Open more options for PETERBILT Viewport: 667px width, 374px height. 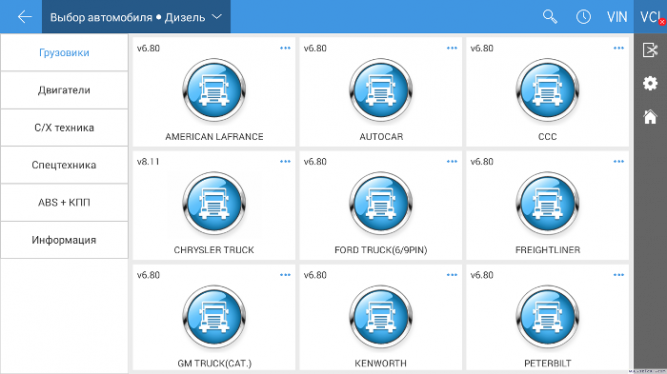point(619,275)
